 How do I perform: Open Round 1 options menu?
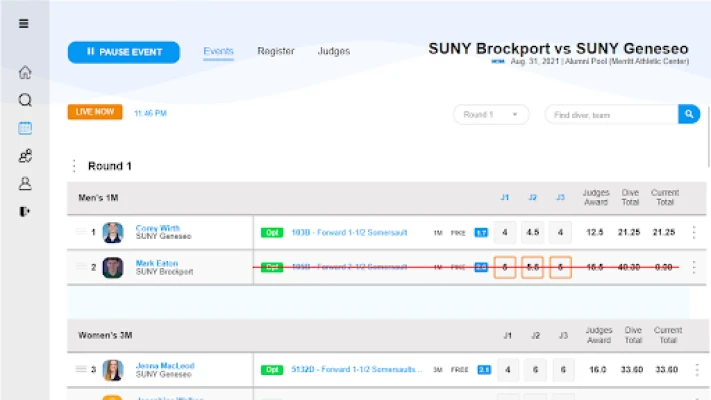(x=73, y=166)
